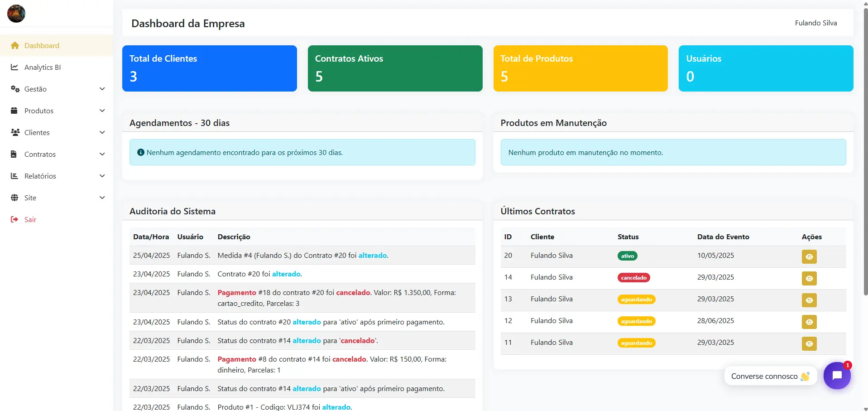Click the 'Dashboard da Empresa' heading
Viewport: 868px width, 411px height.
point(188,23)
